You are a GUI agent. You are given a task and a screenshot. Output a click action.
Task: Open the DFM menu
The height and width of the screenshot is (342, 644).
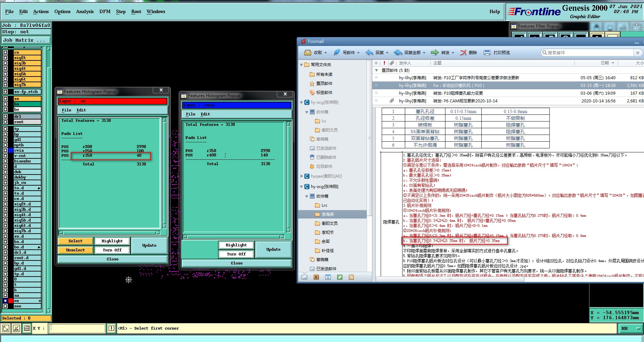(x=105, y=11)
